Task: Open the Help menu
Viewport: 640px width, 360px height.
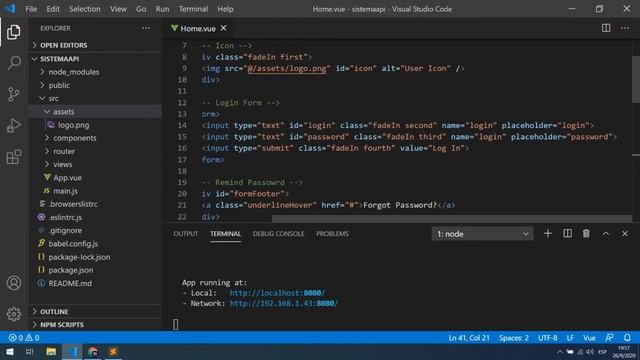Action: point(225,9)
